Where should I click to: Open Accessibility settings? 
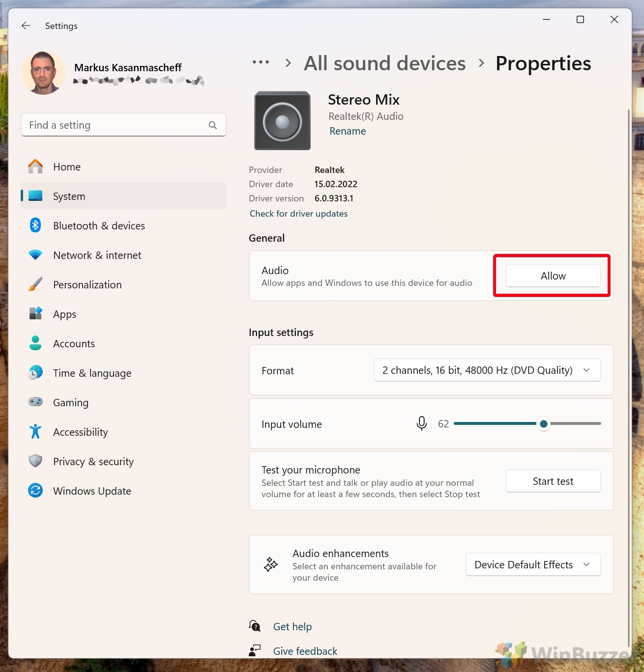pos(123,432)
